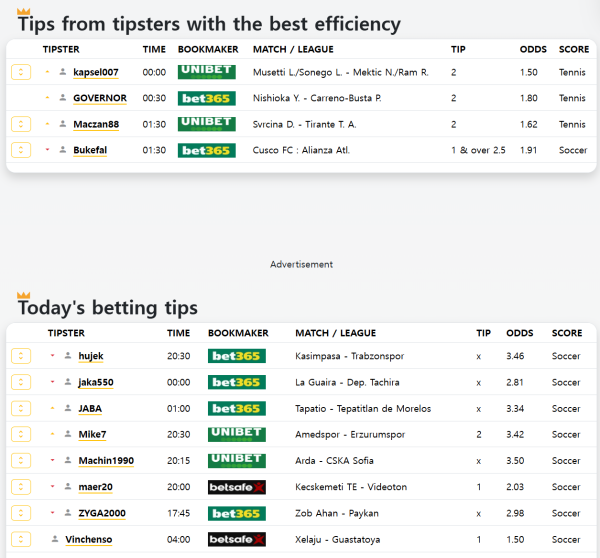Click the Unibet logo in kapsel007's row

coord(206,72)
